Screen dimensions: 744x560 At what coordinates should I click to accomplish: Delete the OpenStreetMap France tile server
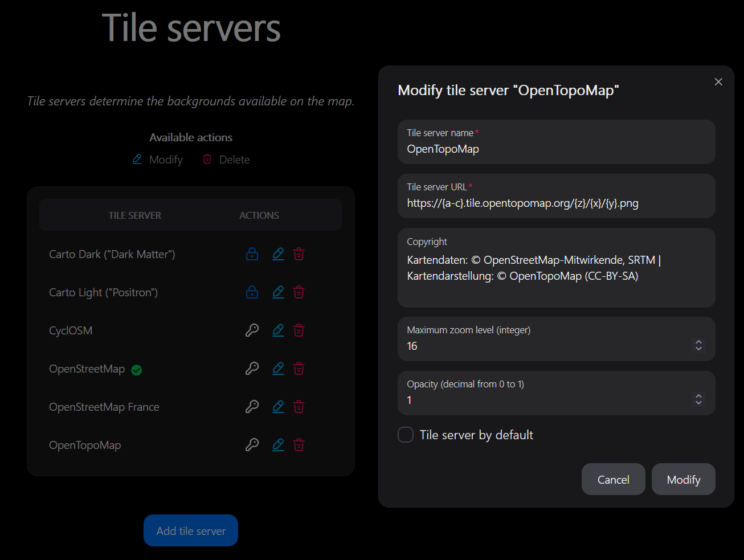point(299,407)
